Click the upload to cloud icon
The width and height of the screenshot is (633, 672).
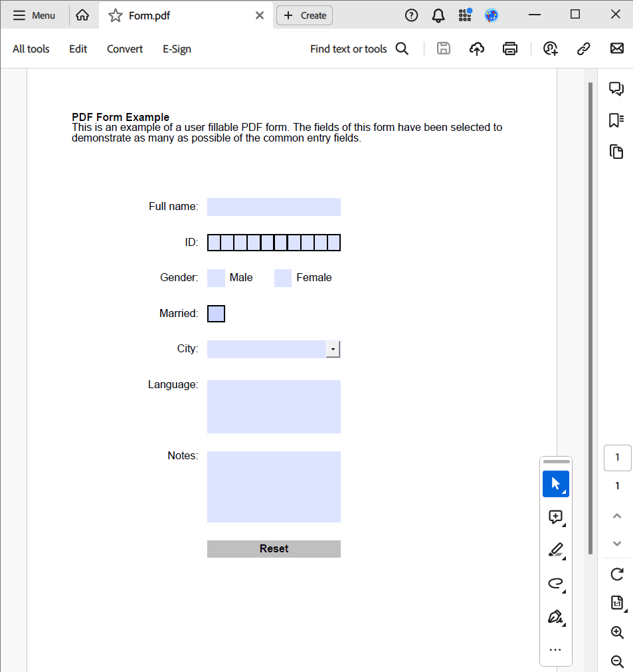[476, 49]
